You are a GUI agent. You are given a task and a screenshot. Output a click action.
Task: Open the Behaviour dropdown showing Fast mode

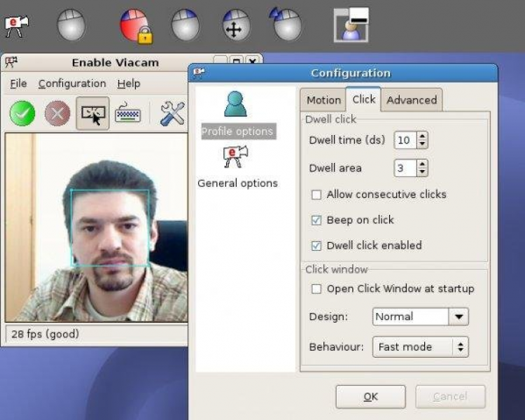point(421,347)
